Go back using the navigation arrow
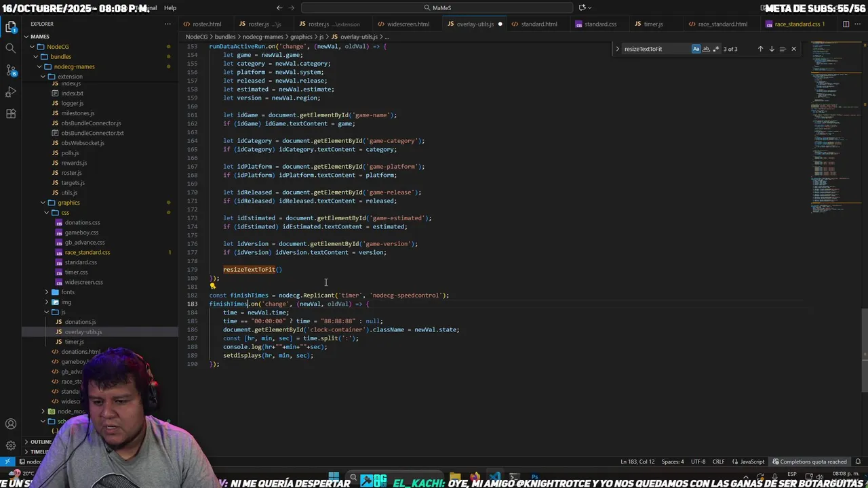Viewport: 868px width, 488px height. 279,7
